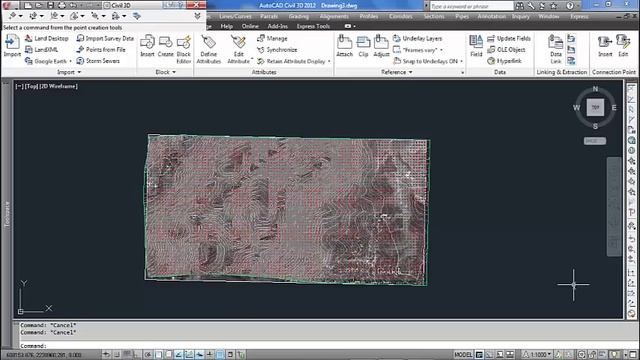The width and height of the screenshot is (640, 360).
Task: Click in the keyword search field
Action: coord(471,6)
